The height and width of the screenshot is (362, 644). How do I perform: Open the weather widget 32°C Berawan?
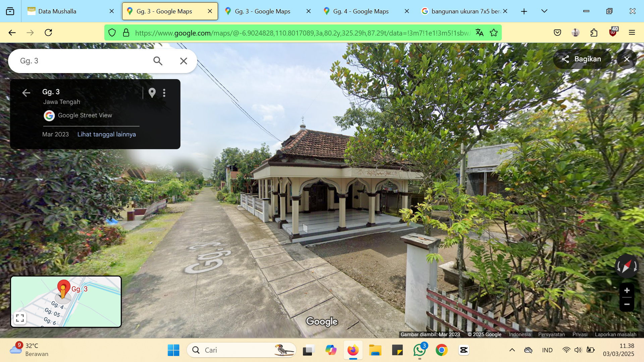click(30, 350)
